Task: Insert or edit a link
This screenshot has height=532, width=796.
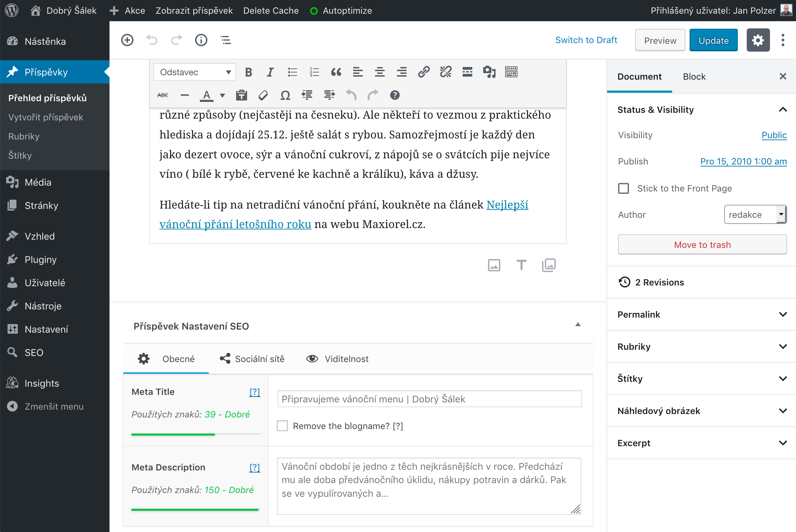Action: [x=424, y=72]
